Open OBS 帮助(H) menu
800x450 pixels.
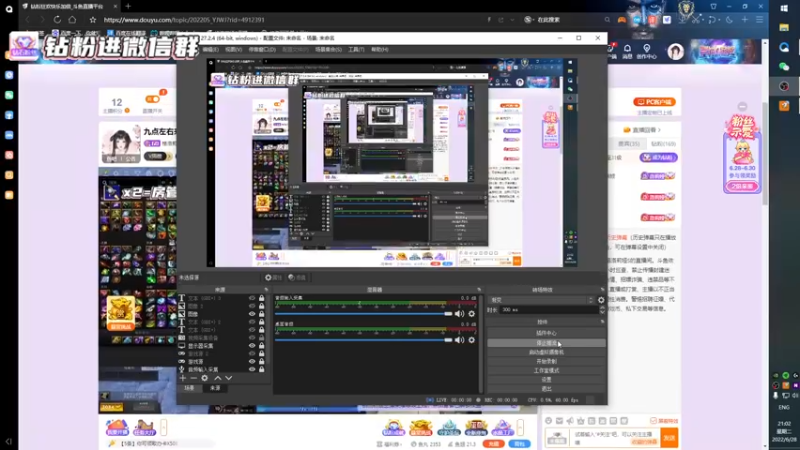pos(380,49)
